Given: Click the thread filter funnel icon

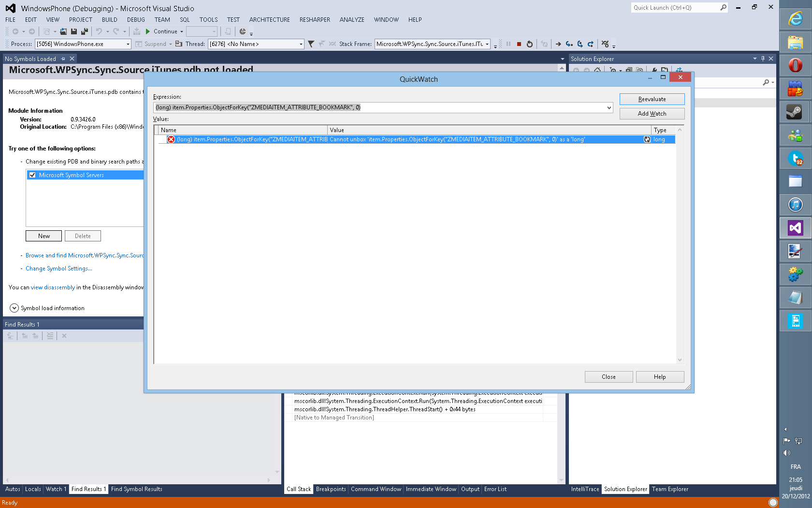Looking at the screenshot, I should click(x=311, y=44).
